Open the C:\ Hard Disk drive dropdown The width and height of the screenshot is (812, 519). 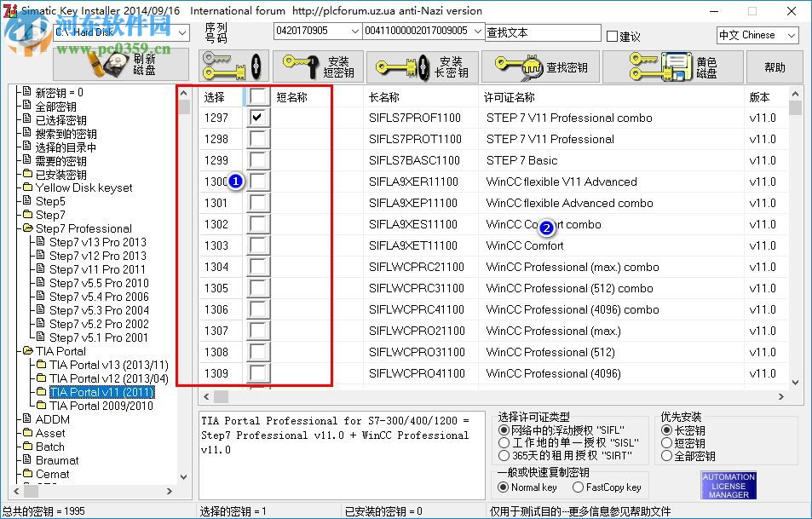coord(181,32)
